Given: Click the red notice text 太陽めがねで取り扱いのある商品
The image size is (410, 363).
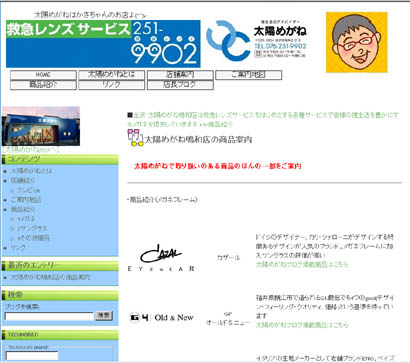Looking at the screenshot, I should tap(218, 166).
